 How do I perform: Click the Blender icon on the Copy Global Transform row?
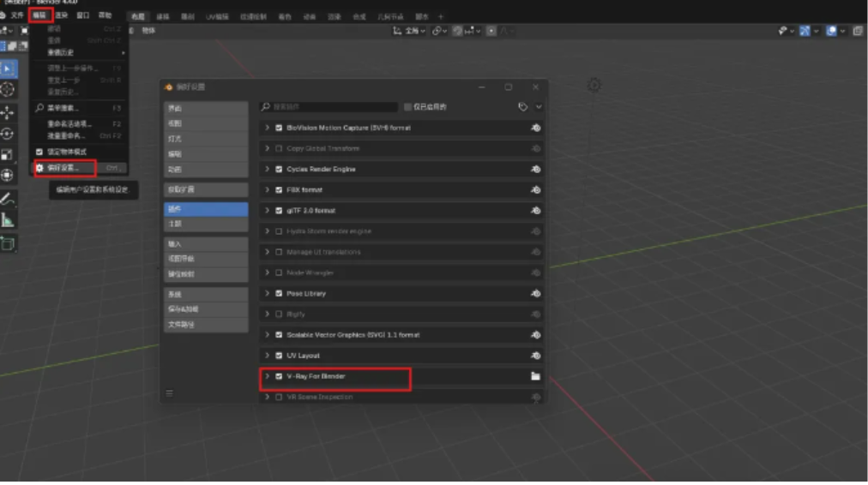click(535, 148)
